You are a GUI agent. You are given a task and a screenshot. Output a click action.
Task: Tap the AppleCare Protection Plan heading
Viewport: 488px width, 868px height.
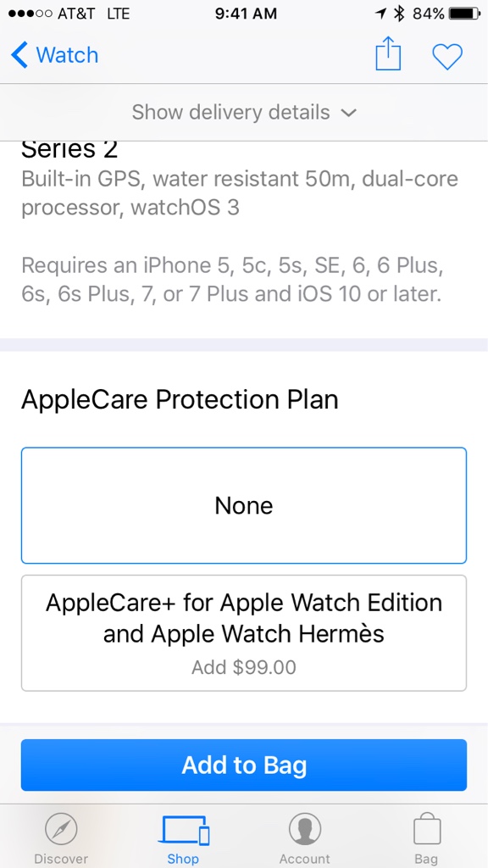pyautogui.click(x=180, y=400)
